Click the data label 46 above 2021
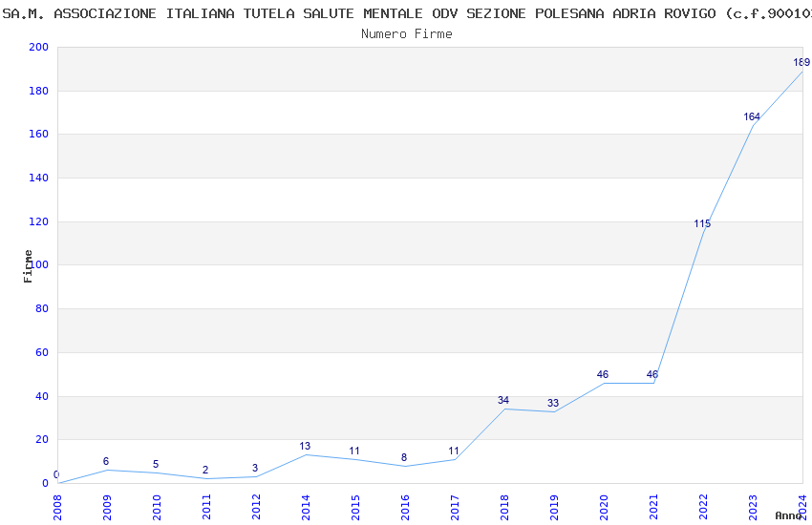 [x=652, y=374]
